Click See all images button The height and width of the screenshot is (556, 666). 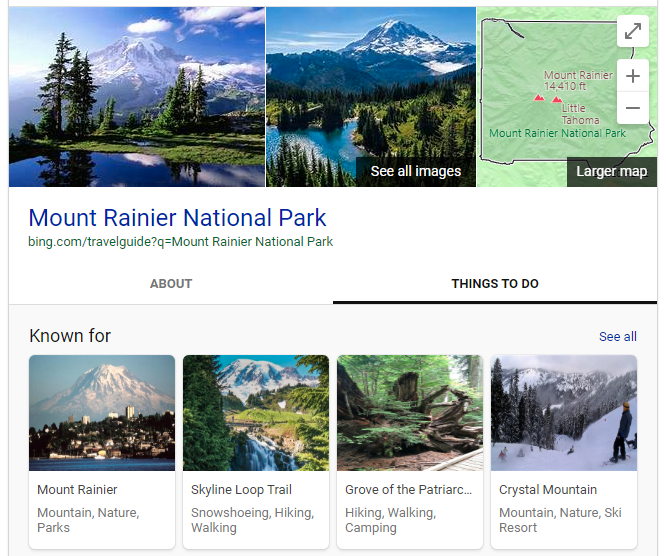415,171
